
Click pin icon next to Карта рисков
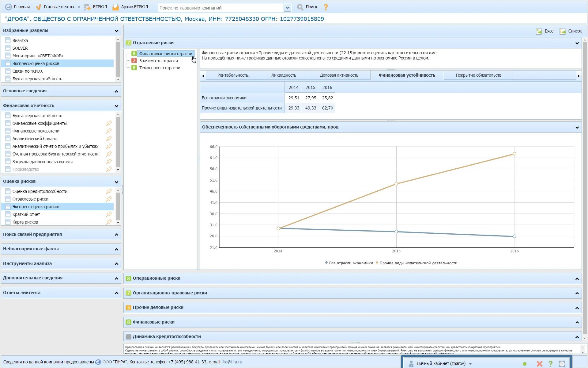tap(109, 222)
